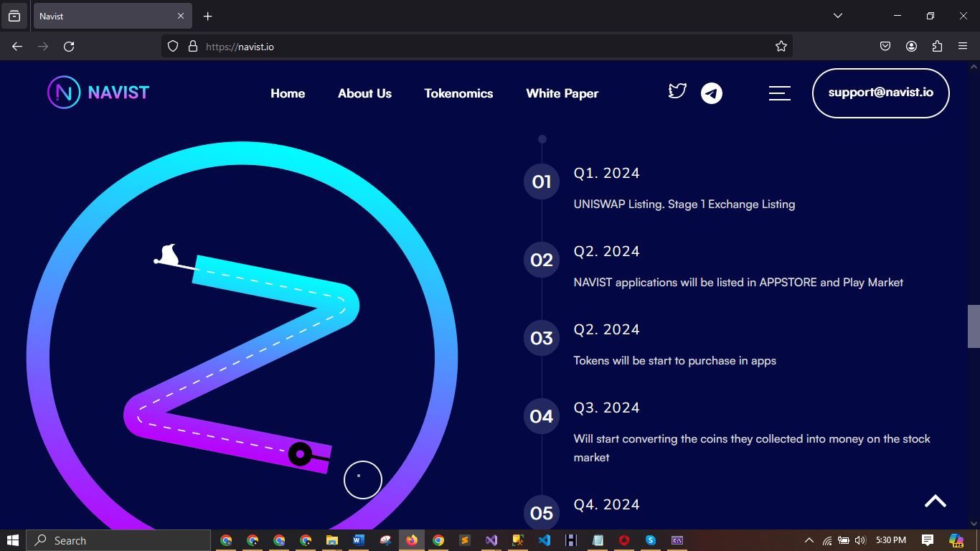Open Microsoft Word from the taskbar
980x551 pixels.
tap(359, 540)
